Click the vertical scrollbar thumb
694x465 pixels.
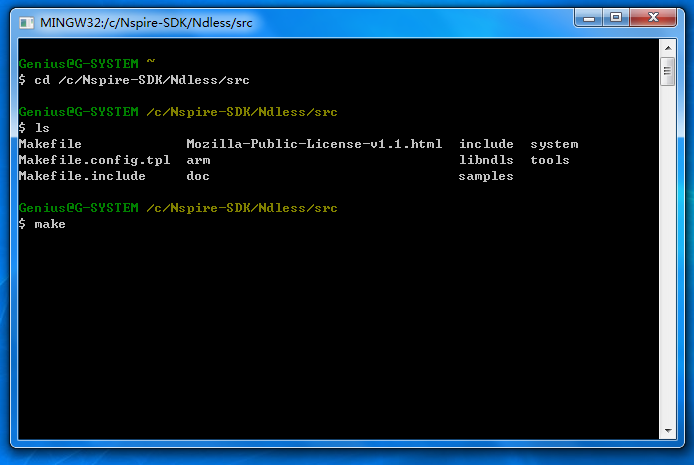tap(668, 71)
